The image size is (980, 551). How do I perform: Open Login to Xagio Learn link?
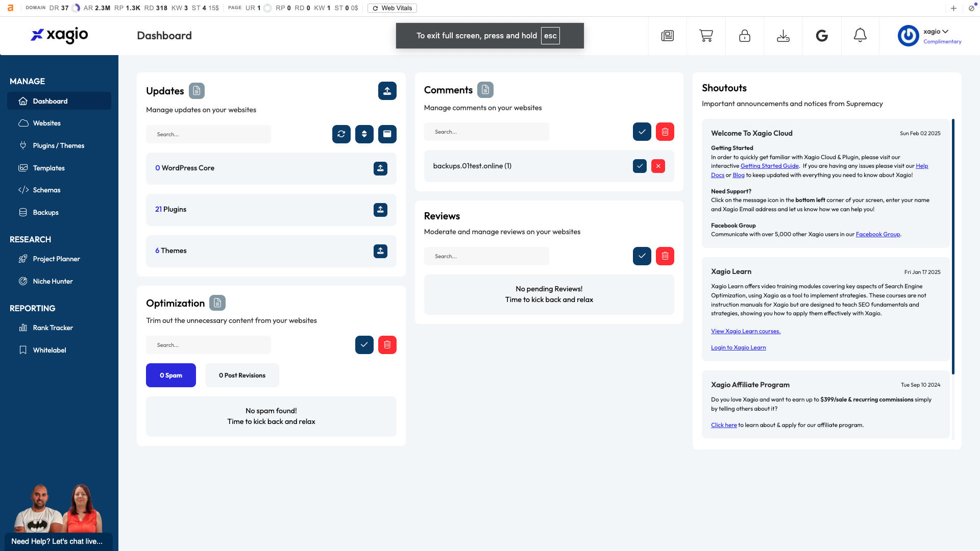coord(738,347)
